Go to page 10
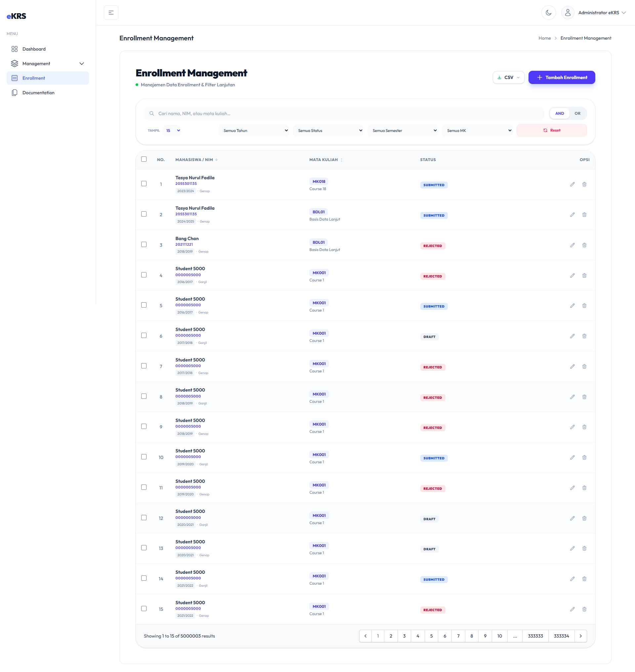The height and width of the screenshot is (672, 635). tap(499, 636)
